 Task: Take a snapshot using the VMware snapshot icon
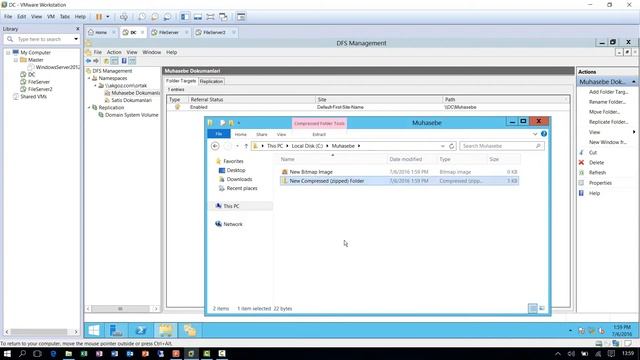click(x=142, y=17)
